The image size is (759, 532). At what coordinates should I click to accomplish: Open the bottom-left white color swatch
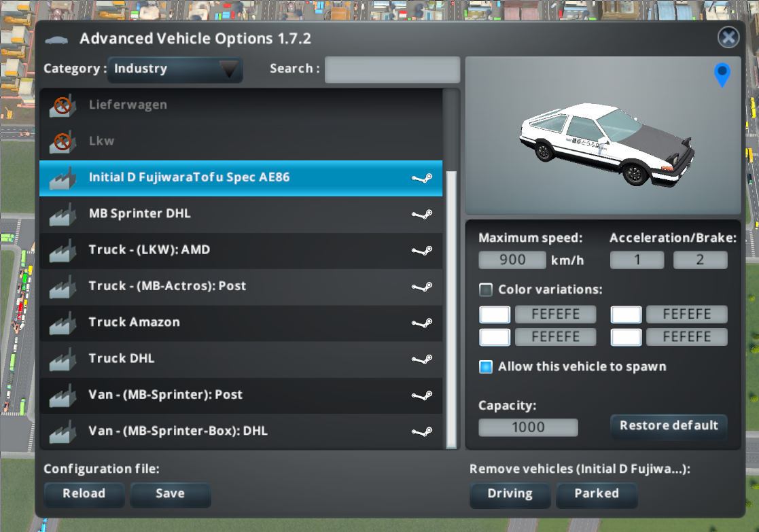[494, 338]
